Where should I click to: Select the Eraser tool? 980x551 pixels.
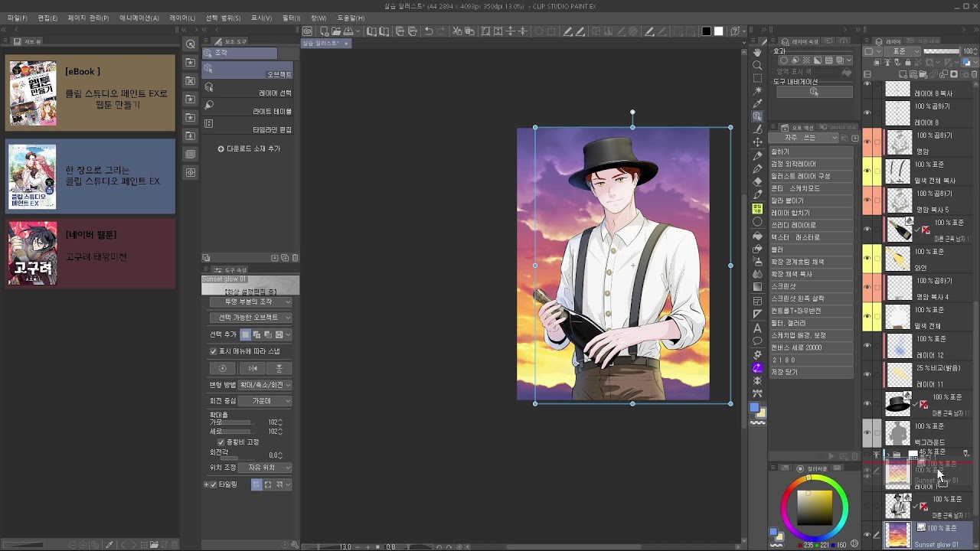pyautogui.click(x=757, y=181)
